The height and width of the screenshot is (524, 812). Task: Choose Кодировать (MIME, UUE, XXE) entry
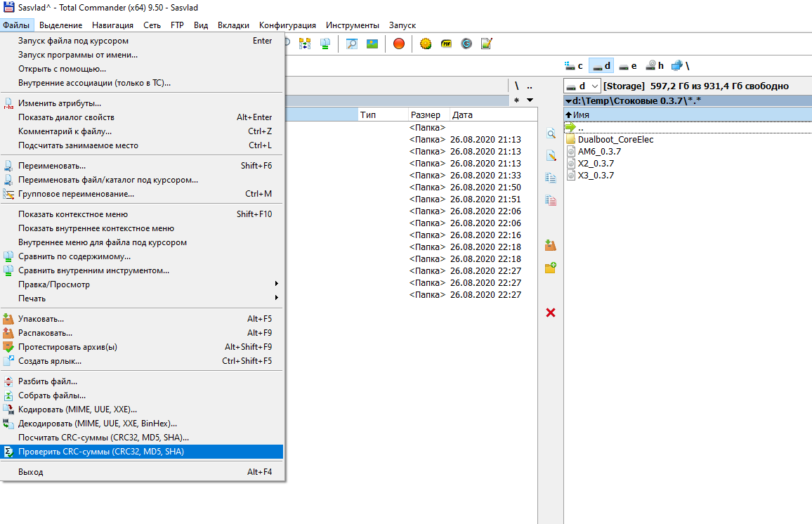click(142, 410)
